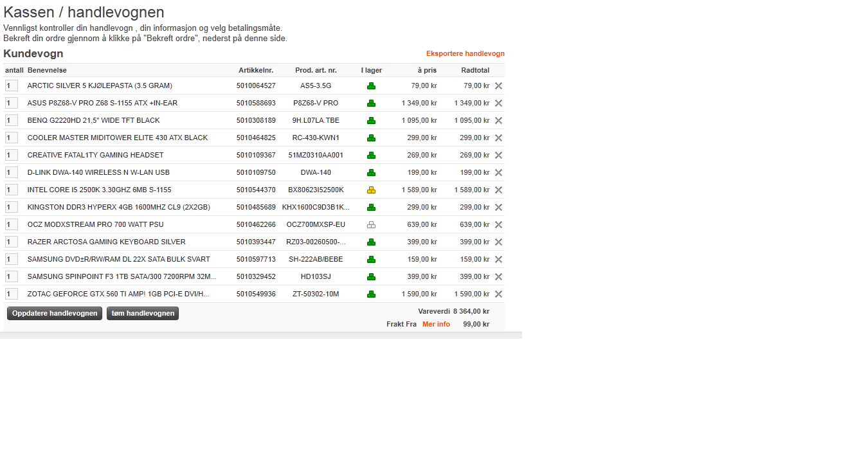Focus quantity field for RAZER ARCTOSA keyboard

coord(12,242)
